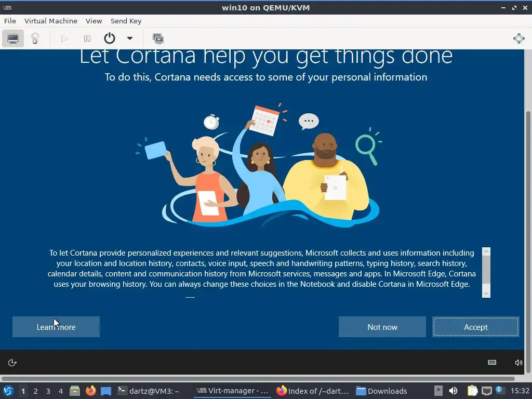Screen dimensions: 532x399
Task: Click the Learn more button
Action: [x=56, y=327]
